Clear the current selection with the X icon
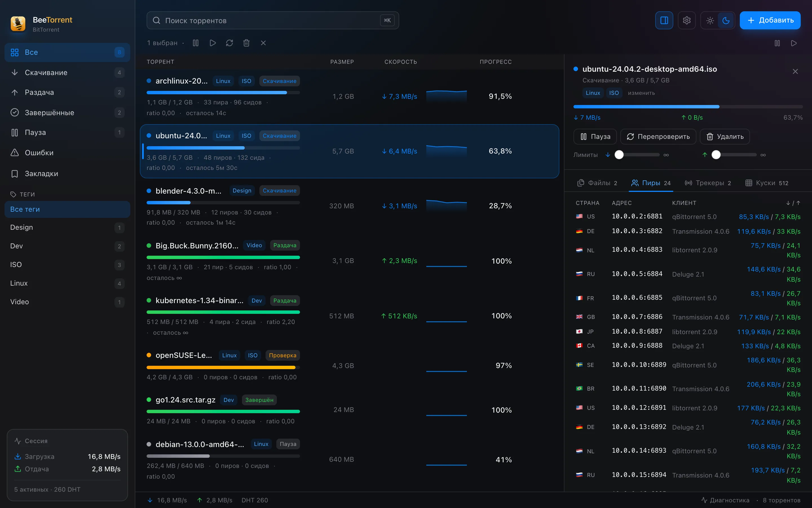The image size is (812, 508). [x=263, y=43]
